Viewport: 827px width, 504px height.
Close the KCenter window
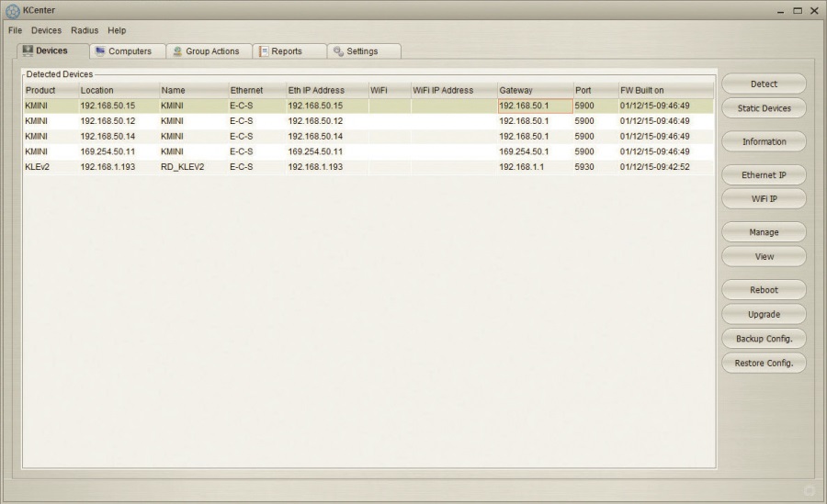click(x=814, y=10)
